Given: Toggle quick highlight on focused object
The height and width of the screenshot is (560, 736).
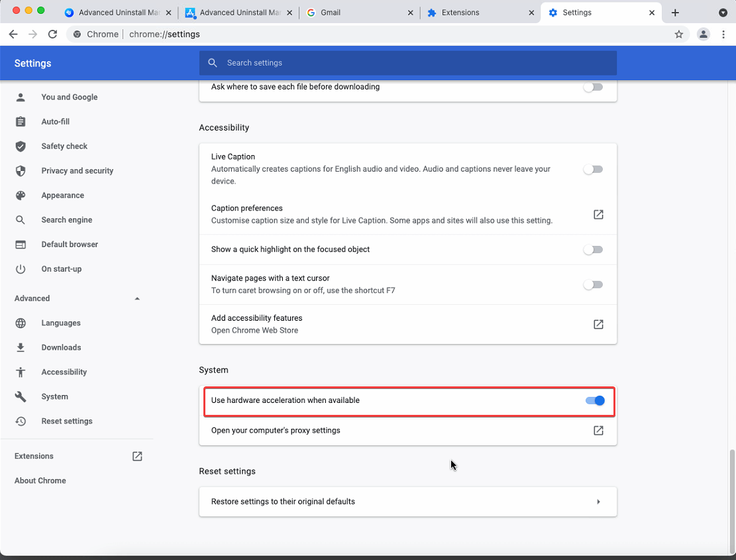Looking at the screenshot, I should point(593,250).
